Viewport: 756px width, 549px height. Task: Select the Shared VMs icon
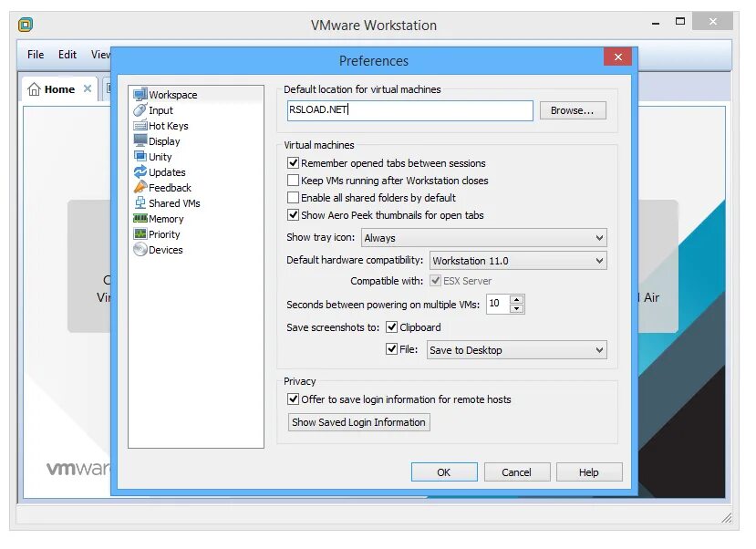140,203
